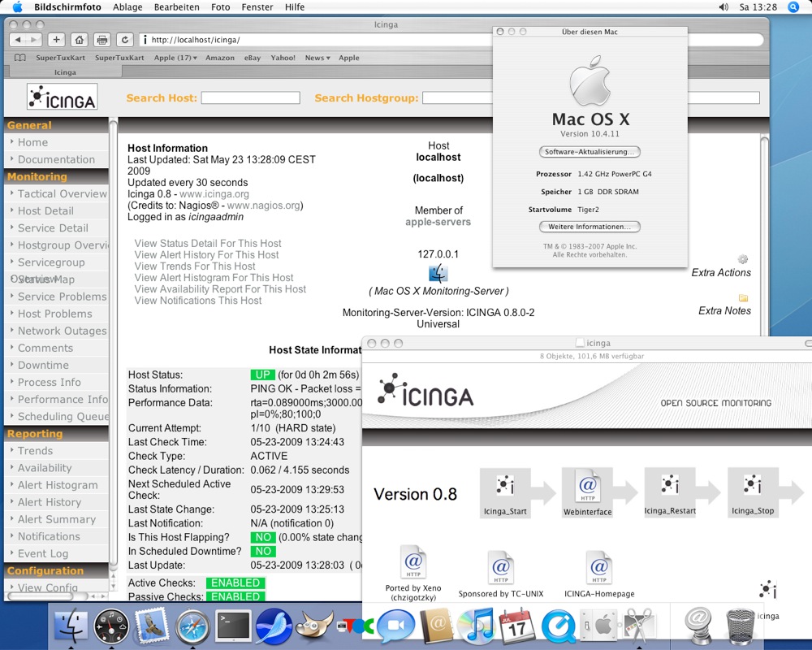This screenshot has height=650, width=812.
Task: Click the Safari back button
Action: point(18,39)
